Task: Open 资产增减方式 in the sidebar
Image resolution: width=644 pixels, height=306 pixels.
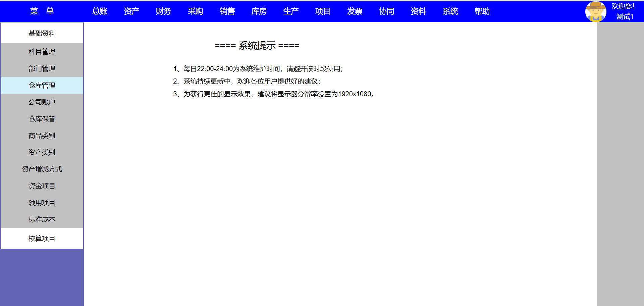Action: pyautogui.click(x=42, y=169)
